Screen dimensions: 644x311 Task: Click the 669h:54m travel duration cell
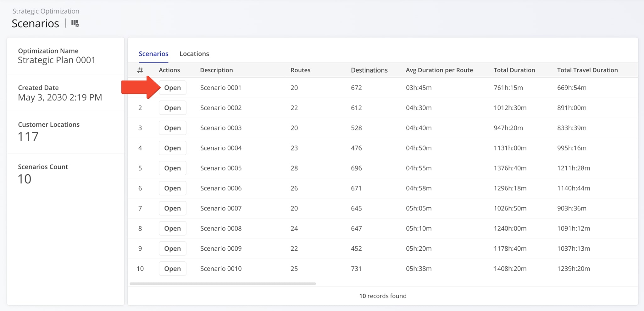click(x=572, y=88)
